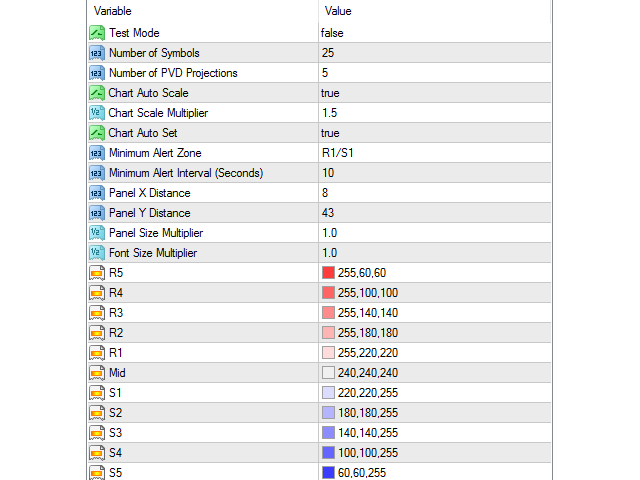Toggle the Test Mode false value
Image resolution: width=640 pixels, height=480 pixels.
click(x=333, y=33)
